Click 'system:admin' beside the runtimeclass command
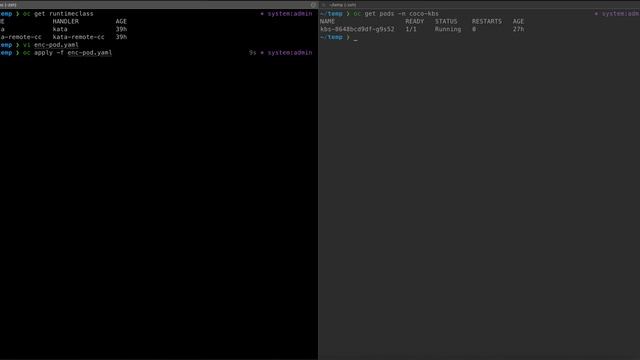640x360 pixels. pos(290,13)
